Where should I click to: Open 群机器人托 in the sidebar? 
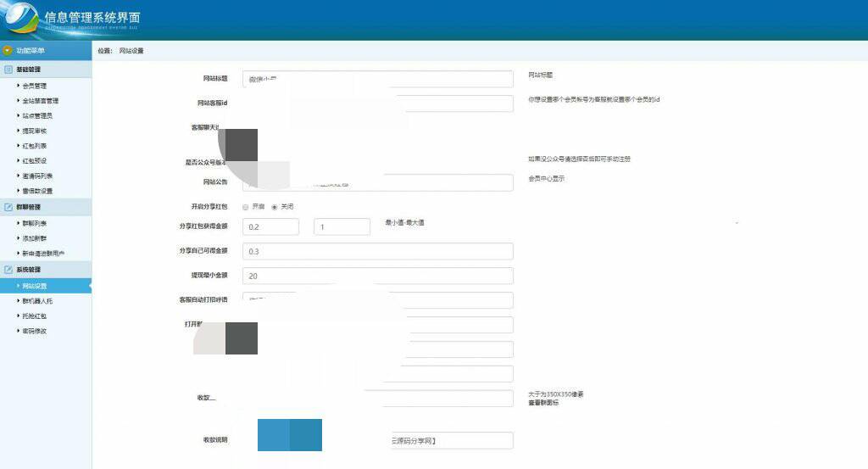(37, 301)
